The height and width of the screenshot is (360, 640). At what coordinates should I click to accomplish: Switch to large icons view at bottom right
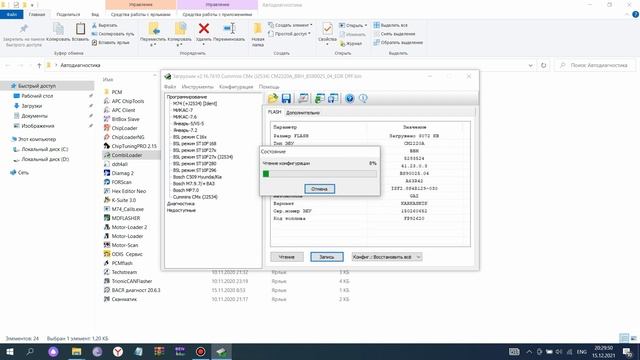coord(634,338)
